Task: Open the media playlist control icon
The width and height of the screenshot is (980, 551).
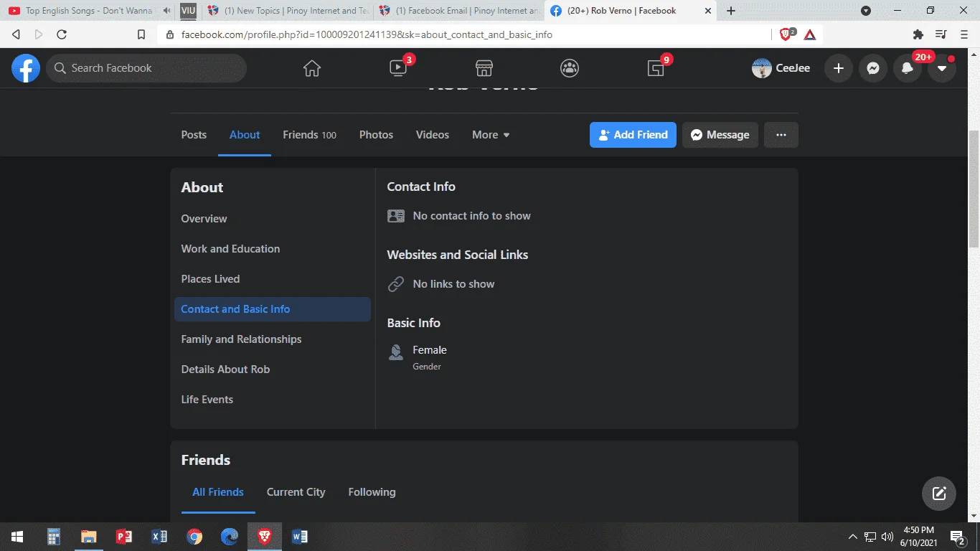Action: coord(941,34)
